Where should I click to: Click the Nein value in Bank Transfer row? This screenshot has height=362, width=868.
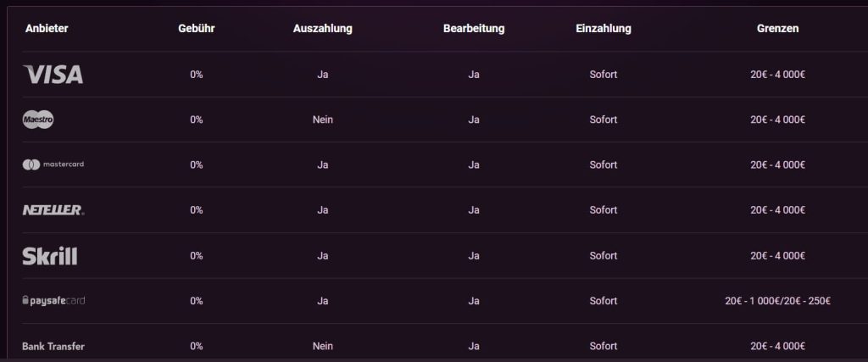point(322,346)
